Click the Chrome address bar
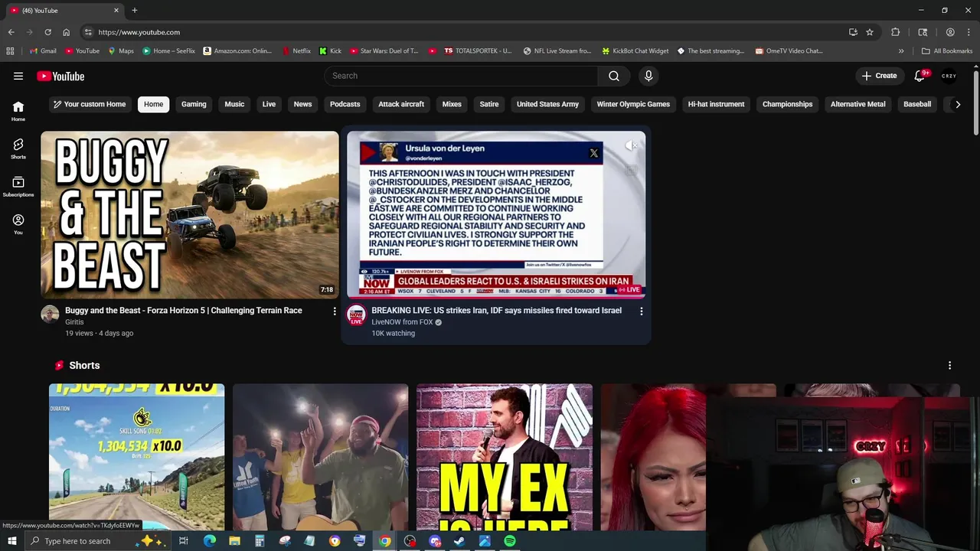This screenshot has width=980, height=551. point(467,32)
